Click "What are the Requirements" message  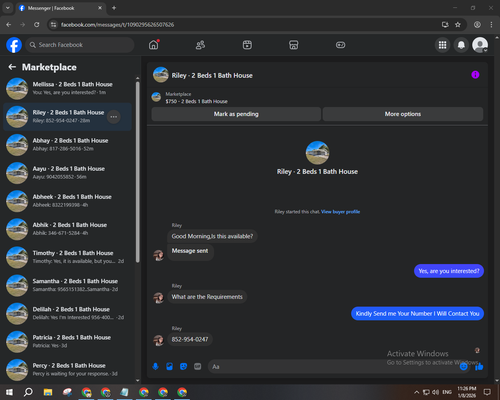(207, 297)
